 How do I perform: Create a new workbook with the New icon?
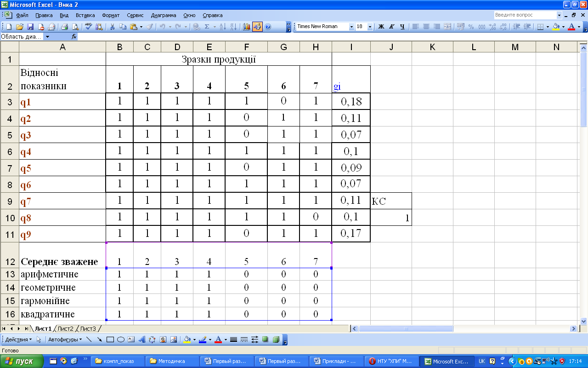(x=9, y=27)
